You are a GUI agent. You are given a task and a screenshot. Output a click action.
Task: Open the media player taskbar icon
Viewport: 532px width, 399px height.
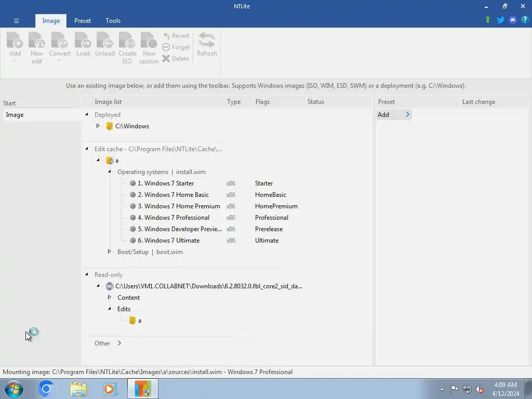pyautogui.click(x=110, y=389)
